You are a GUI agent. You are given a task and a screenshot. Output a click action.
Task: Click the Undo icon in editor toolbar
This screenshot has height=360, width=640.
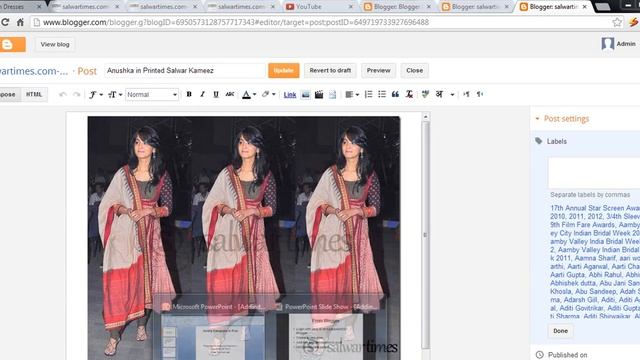pos(63,94)
